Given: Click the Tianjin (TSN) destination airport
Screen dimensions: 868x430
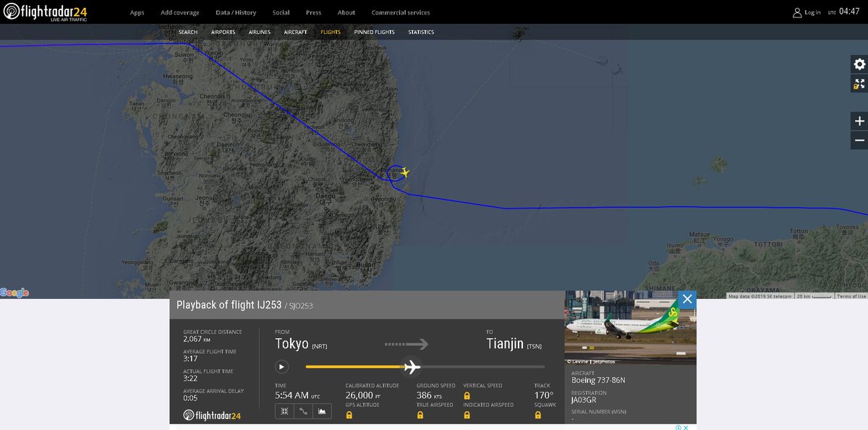Looking at the screenshot, I should point(514,344).
